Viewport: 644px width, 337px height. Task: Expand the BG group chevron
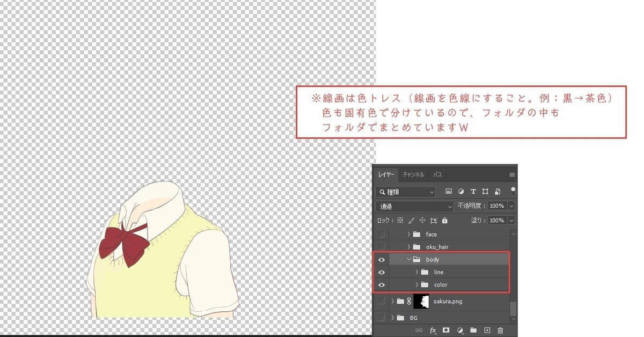click(393, 318)
